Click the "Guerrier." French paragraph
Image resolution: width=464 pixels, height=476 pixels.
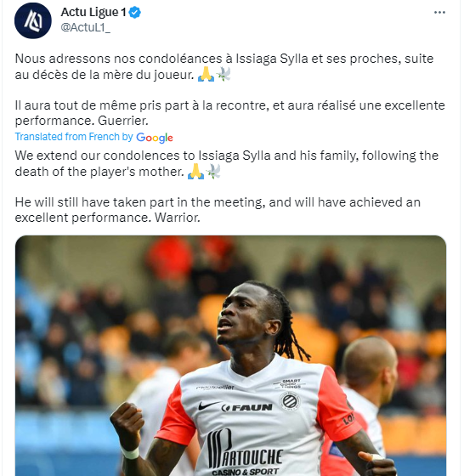pyautogui.click(x=229, y=113)
